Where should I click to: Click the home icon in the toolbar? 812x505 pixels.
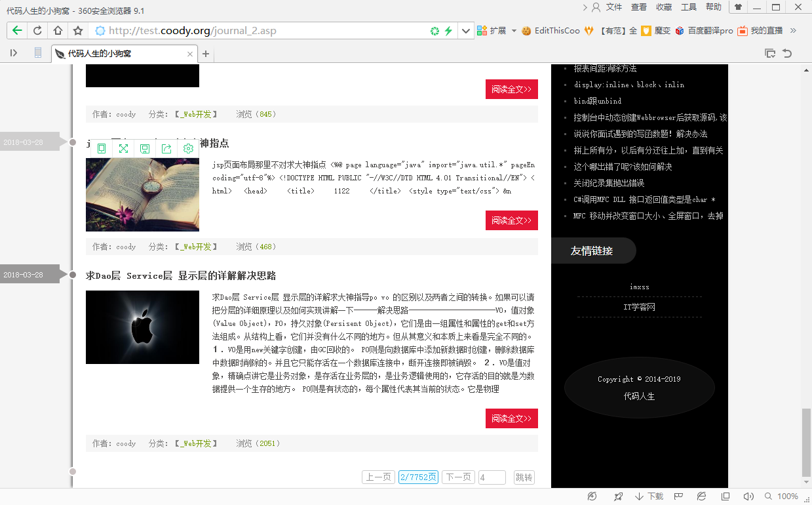point(58,31)
